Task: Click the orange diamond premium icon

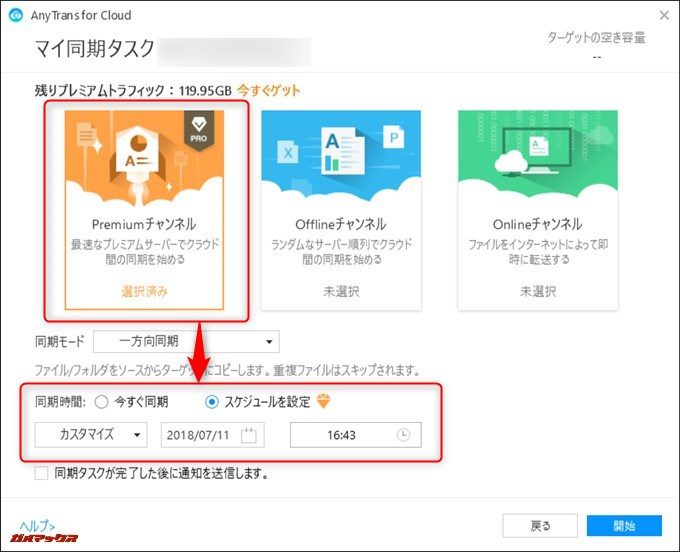Action: pyautogui.click(x=323, y=402)
